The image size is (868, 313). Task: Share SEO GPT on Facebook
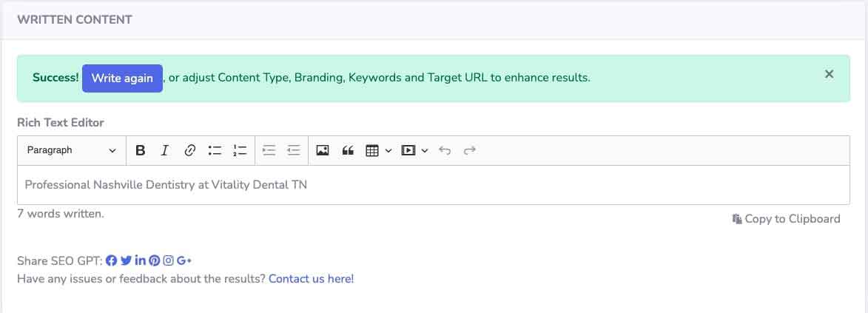click(112, 260)
